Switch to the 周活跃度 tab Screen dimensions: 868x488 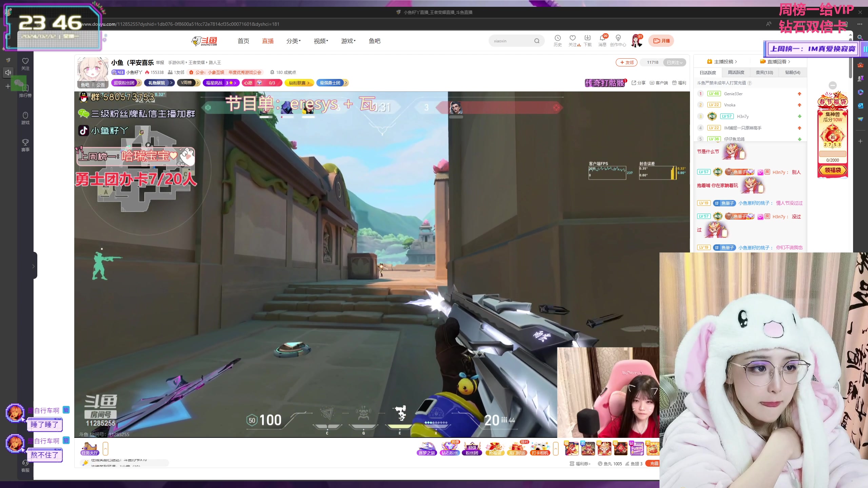pyautogui.click(x=736, y=73)
